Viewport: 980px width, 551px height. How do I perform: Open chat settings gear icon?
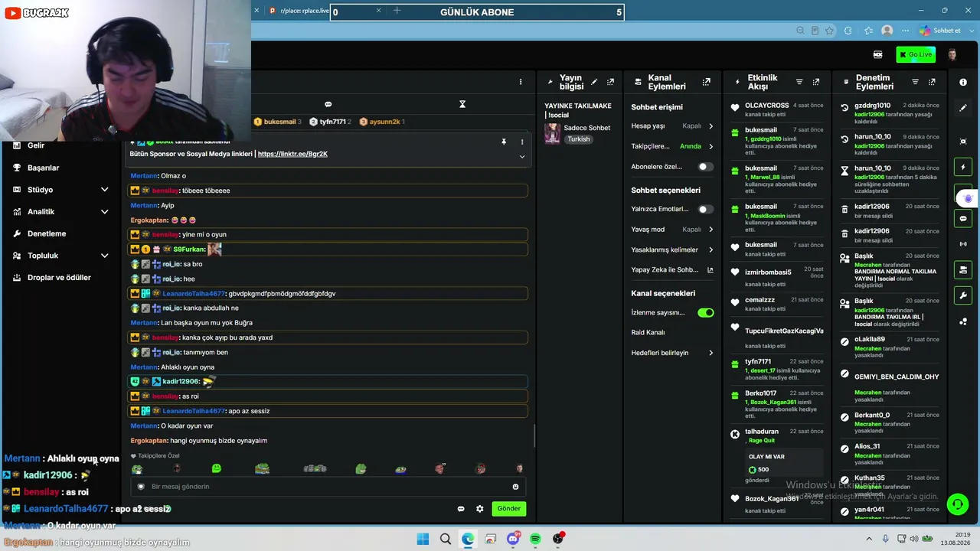480,509
